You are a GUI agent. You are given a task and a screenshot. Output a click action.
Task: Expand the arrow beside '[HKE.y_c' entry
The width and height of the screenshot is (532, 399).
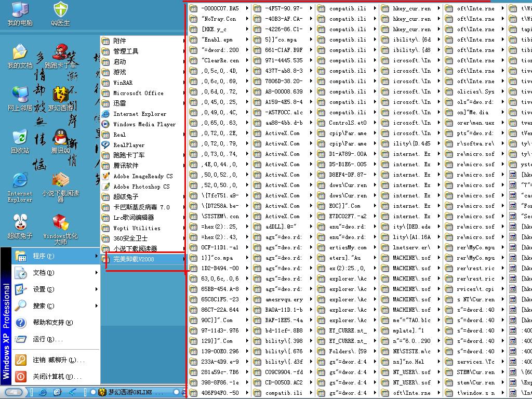pos(247,29)
